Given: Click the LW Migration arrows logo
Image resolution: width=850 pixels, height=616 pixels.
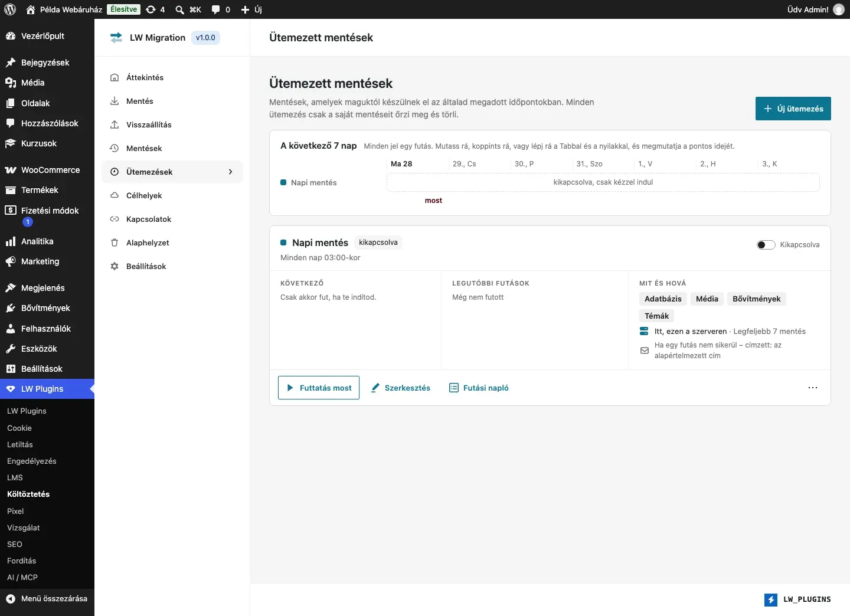Looking at the screenshot, I should [x=116, y=38].
